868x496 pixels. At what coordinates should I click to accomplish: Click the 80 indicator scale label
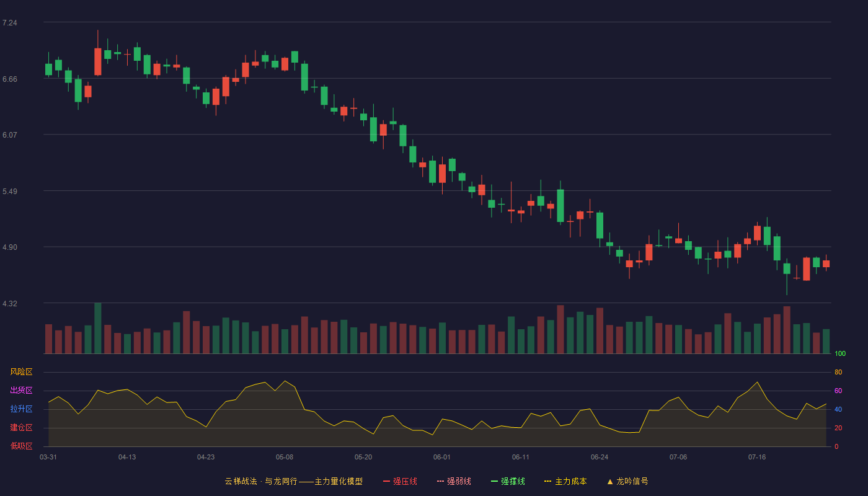coord(838,373)
